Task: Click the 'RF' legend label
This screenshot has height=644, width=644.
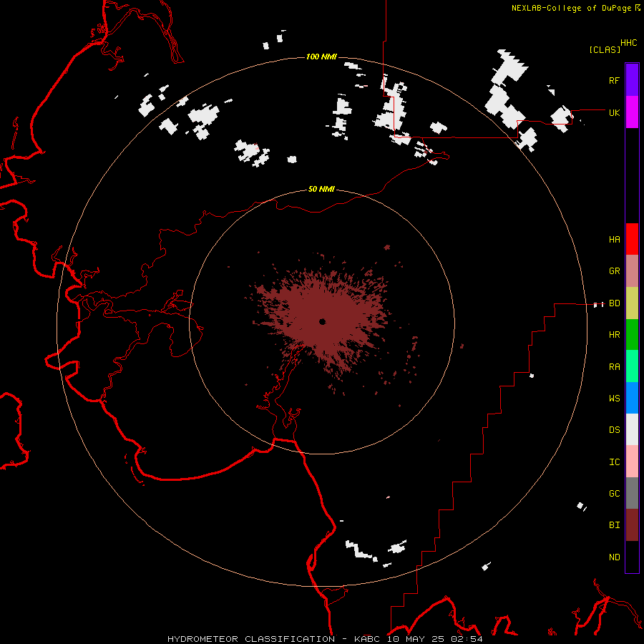Action: [615, 80]
